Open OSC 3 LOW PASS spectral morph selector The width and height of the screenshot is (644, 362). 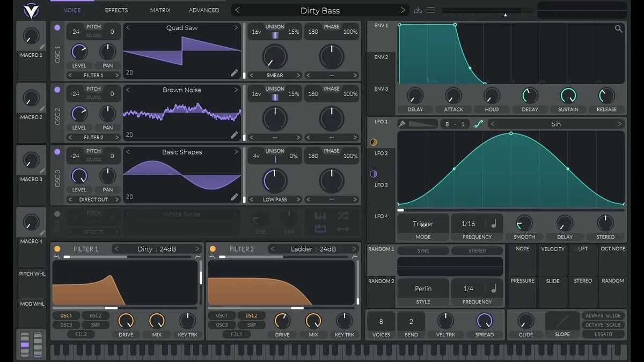[x=275, y=200]
